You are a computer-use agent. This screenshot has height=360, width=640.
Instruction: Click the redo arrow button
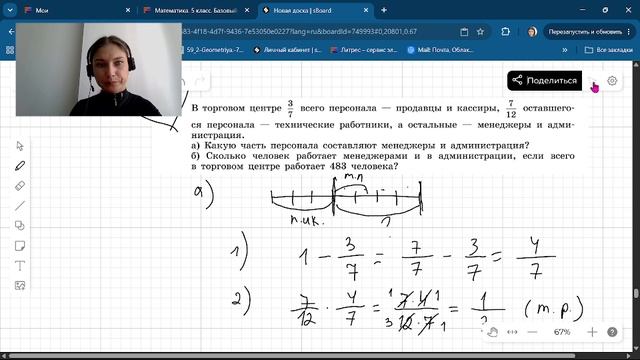(200, 81)
